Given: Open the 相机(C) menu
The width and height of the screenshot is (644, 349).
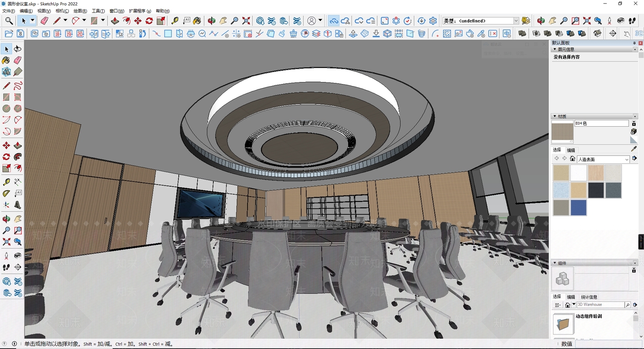Looking at the screenshot, I should coord(62,11).
